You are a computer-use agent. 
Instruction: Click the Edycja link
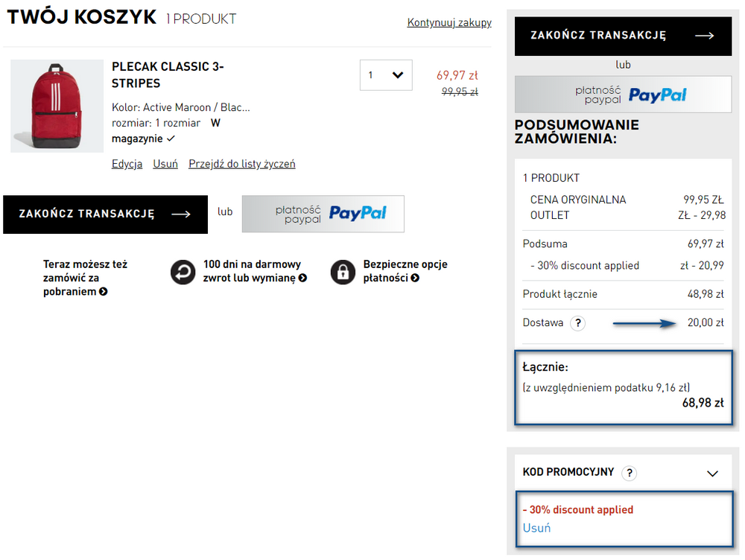[x=127, y=164]
